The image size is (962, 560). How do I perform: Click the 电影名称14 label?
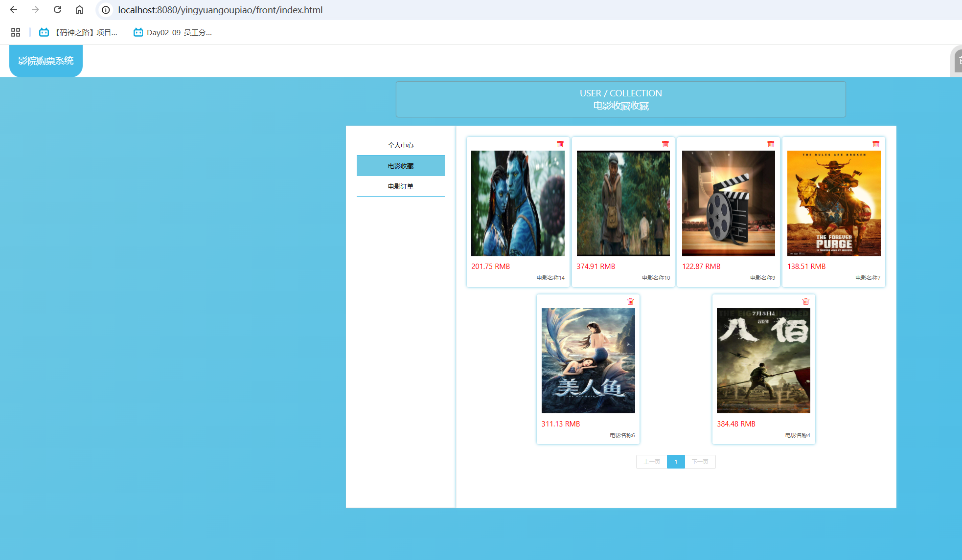(550, 278)
